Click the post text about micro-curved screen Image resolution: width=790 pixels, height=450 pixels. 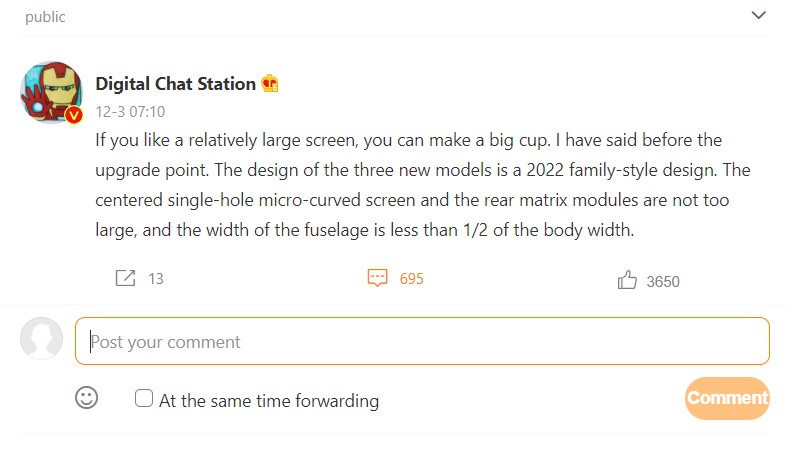pyautogui.click(x=422, y=185)
